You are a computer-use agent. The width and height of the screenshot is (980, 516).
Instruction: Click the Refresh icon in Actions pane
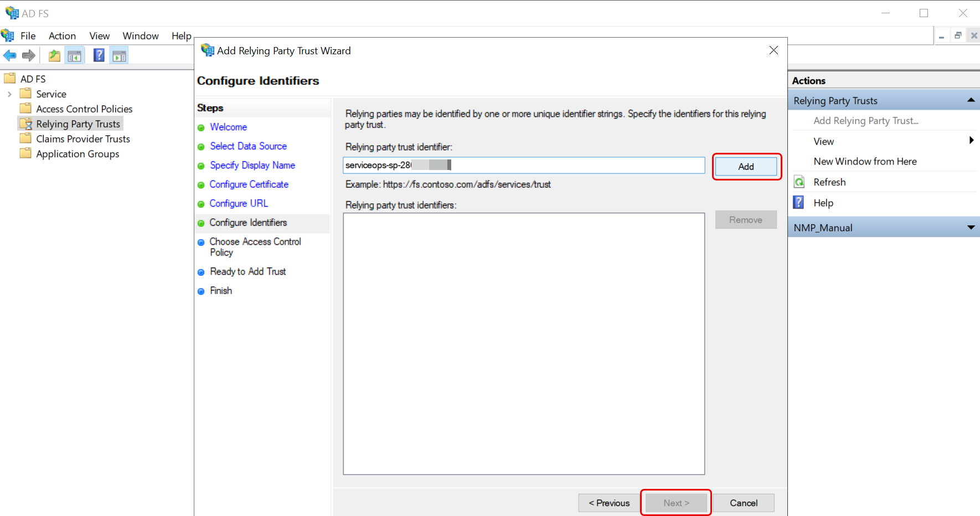[x=800, y=182]
